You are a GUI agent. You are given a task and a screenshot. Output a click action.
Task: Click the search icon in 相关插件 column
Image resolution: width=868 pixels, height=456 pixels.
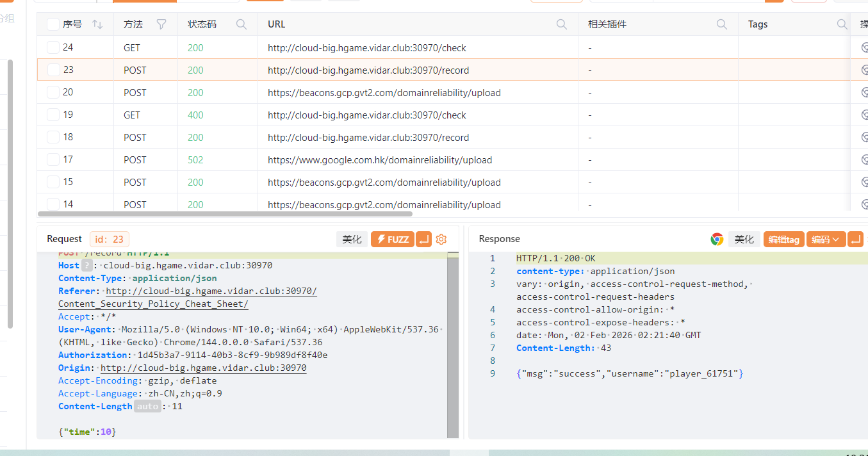tap(722, 24)
